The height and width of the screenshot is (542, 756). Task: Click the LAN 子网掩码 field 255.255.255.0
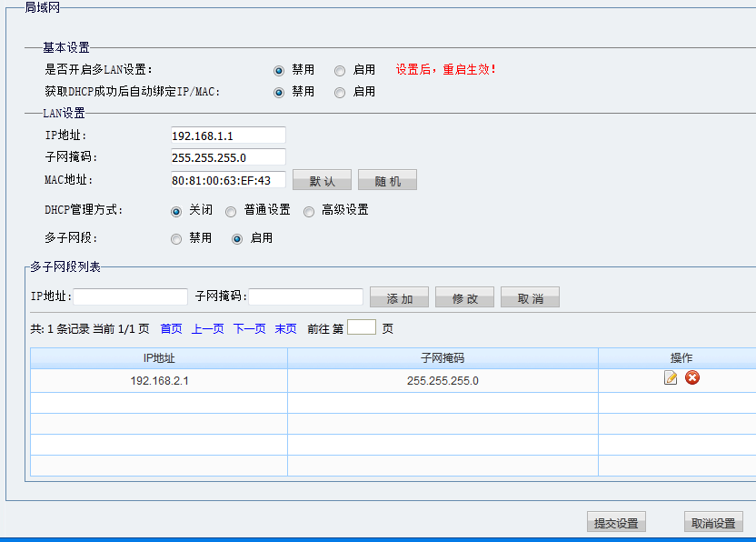pos(228,157)
